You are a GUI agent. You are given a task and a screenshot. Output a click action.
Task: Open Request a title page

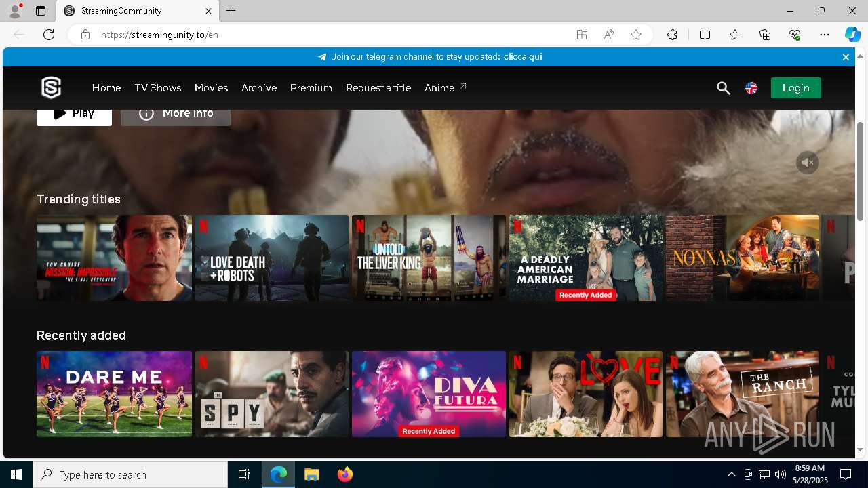tap(378, 88)
